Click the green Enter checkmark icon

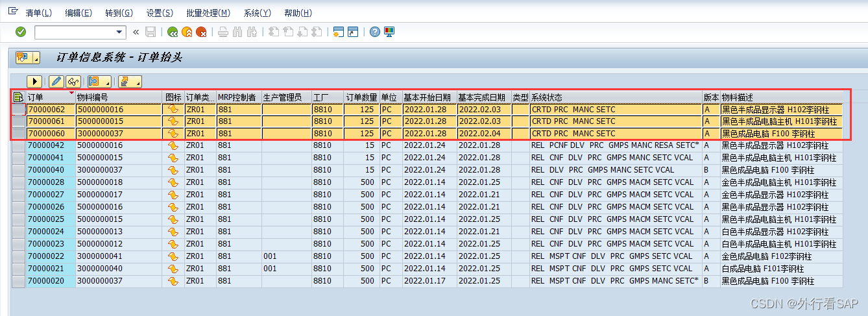pos(21,32)
